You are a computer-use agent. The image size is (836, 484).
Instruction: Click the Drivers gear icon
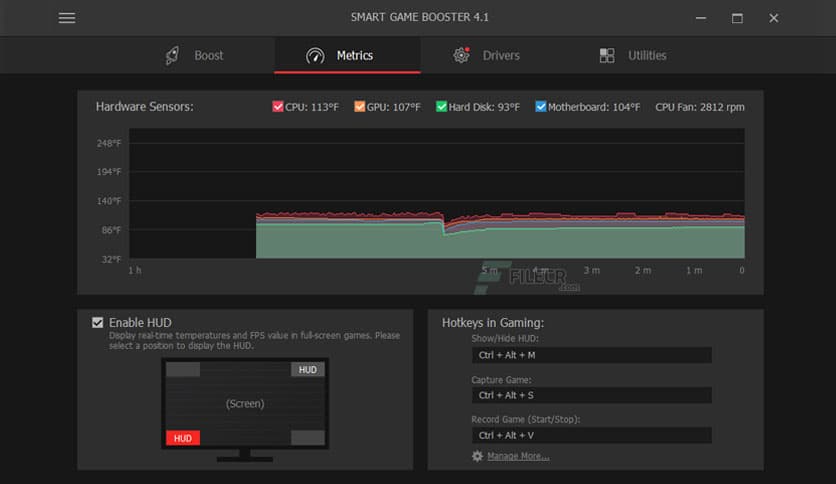click(461, 55)
